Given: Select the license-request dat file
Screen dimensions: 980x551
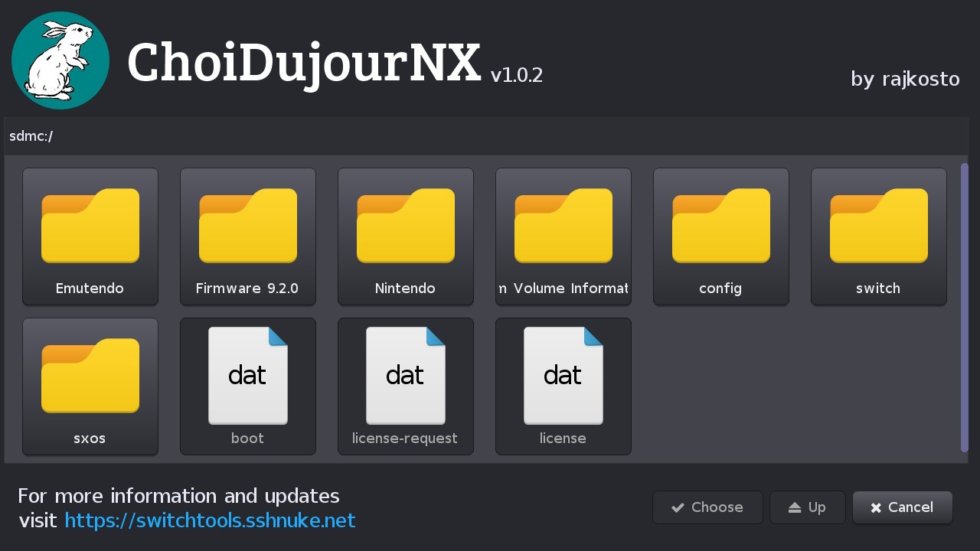Looking at the screenshot, I should coord(406,386).
